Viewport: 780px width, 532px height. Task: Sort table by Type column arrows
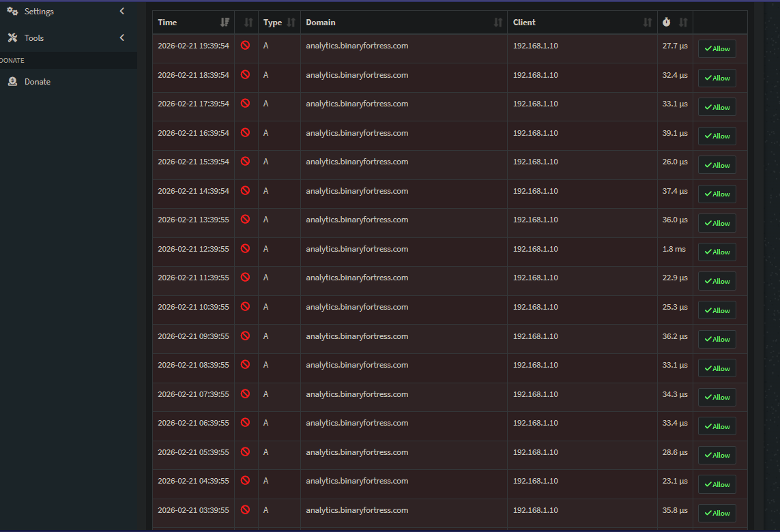coord(291,23)
